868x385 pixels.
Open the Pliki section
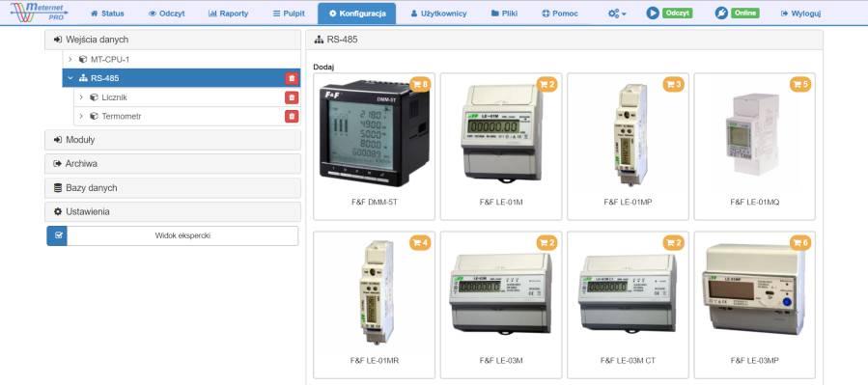[504, 14]
